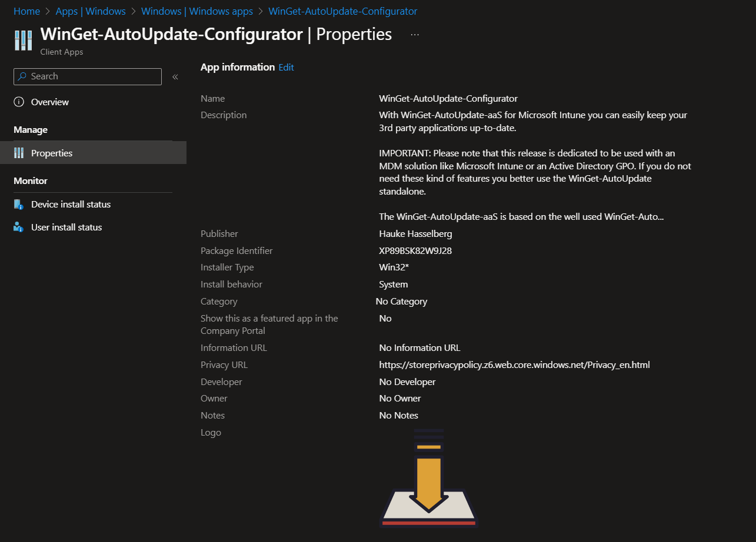
Task: Edit the App information section
Action: [286, 68]
